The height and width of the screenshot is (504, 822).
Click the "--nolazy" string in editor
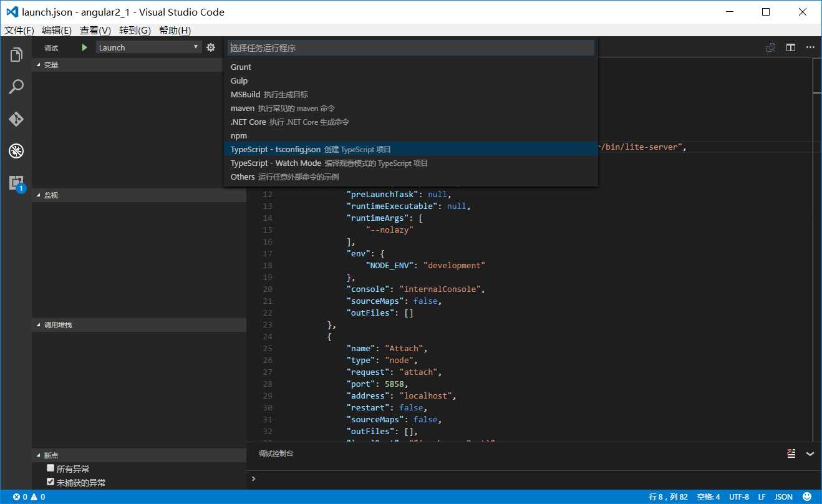point(390,230)
